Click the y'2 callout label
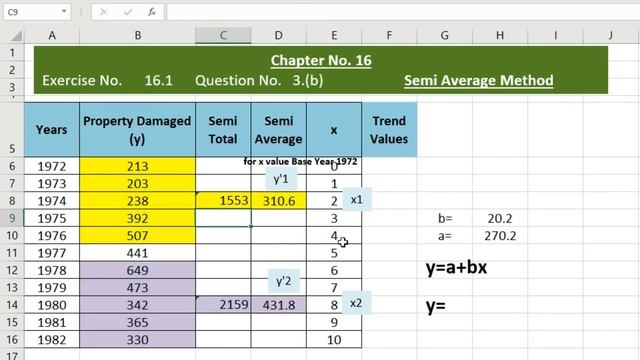This screenshot has height=360, width=640. coord(284,281)
